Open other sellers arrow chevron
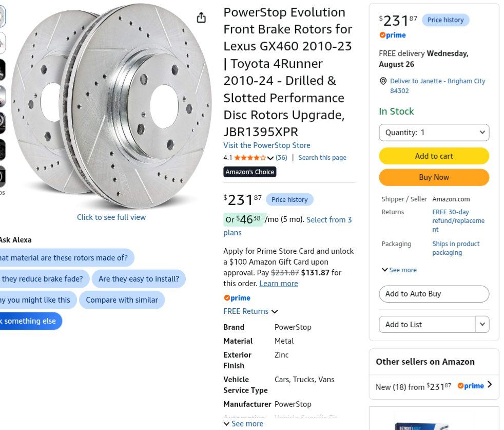The width and height of the screenshot is (504, 430). coord(490,385)
